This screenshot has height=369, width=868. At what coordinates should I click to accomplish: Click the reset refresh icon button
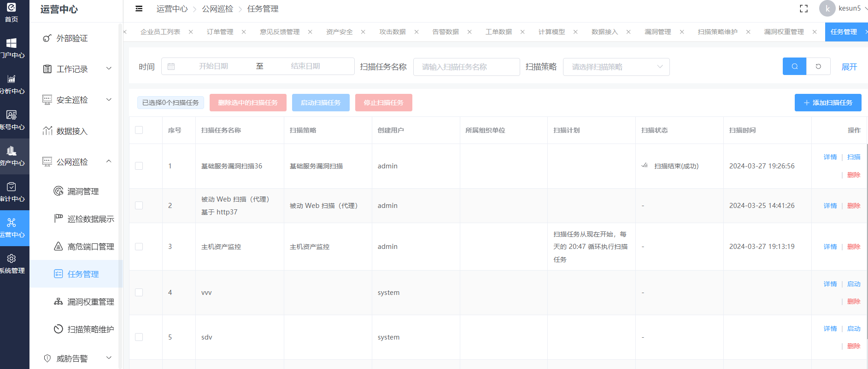(818, 66)
